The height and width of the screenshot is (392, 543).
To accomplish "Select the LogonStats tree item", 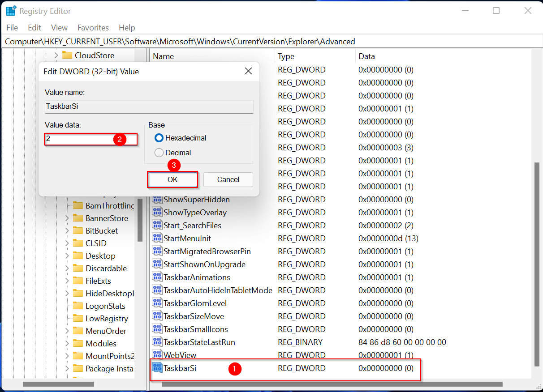I will coord(105,306).
